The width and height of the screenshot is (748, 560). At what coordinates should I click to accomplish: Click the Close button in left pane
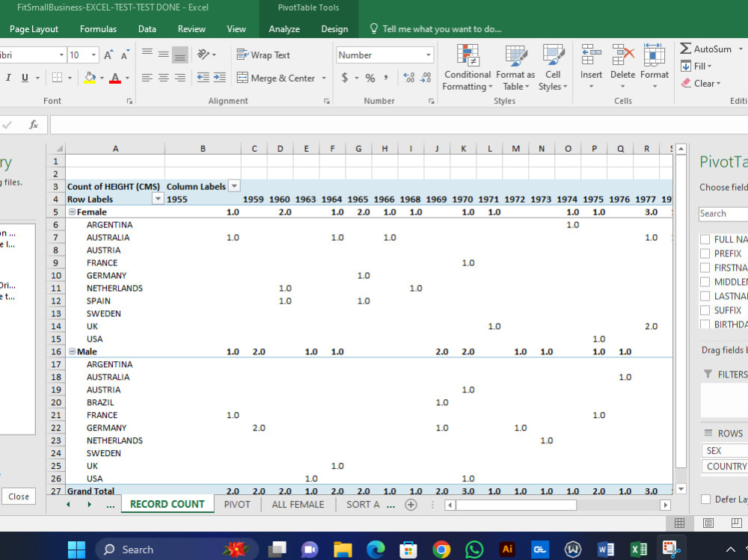19,496
